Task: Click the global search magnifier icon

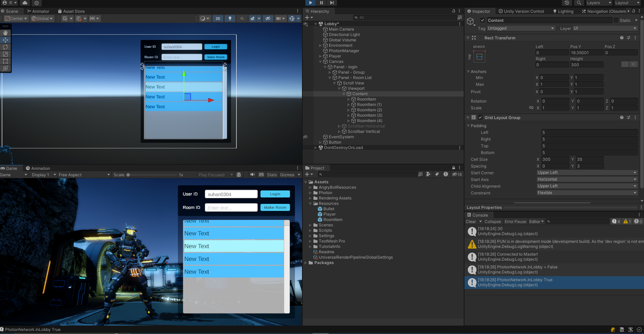Action: tap(579, 3)
